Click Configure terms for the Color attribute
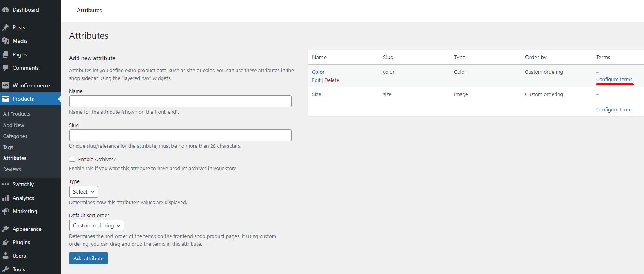 (614, 80)
